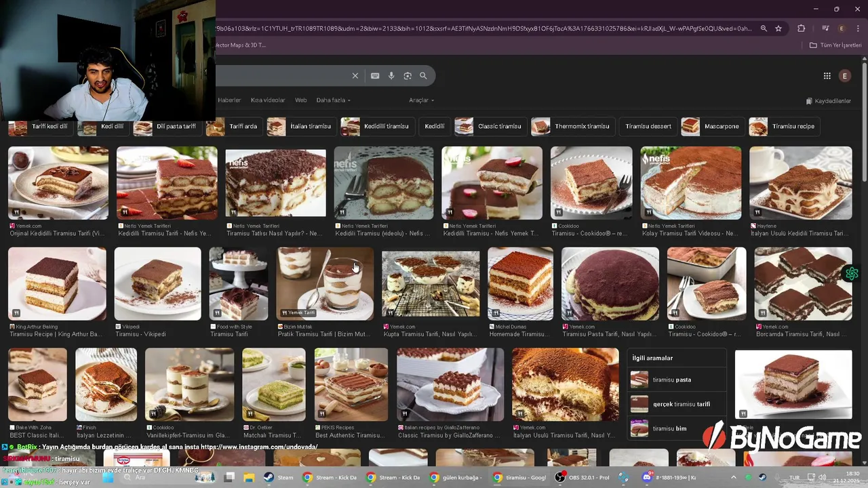Screen dimensions: 868x488
Task: Open the Yemek.com source link under first image
Action: click(x=28, y=226)
